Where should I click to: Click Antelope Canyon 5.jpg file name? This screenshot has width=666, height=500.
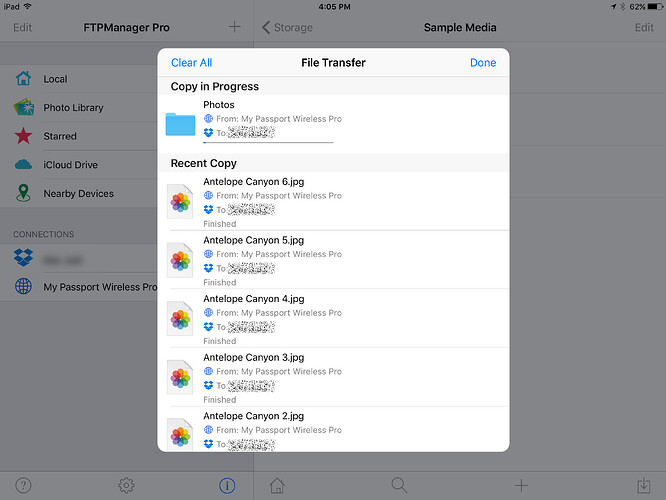coord(254,240)
